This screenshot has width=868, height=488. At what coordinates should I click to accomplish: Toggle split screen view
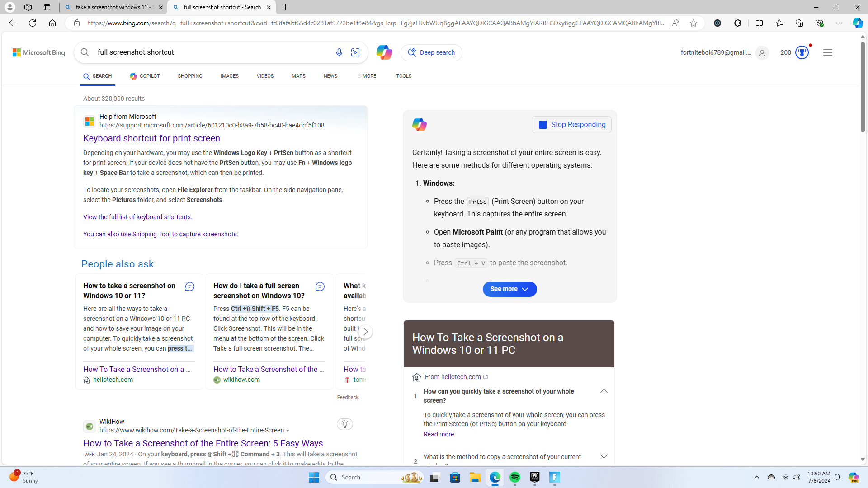(759, 23)
